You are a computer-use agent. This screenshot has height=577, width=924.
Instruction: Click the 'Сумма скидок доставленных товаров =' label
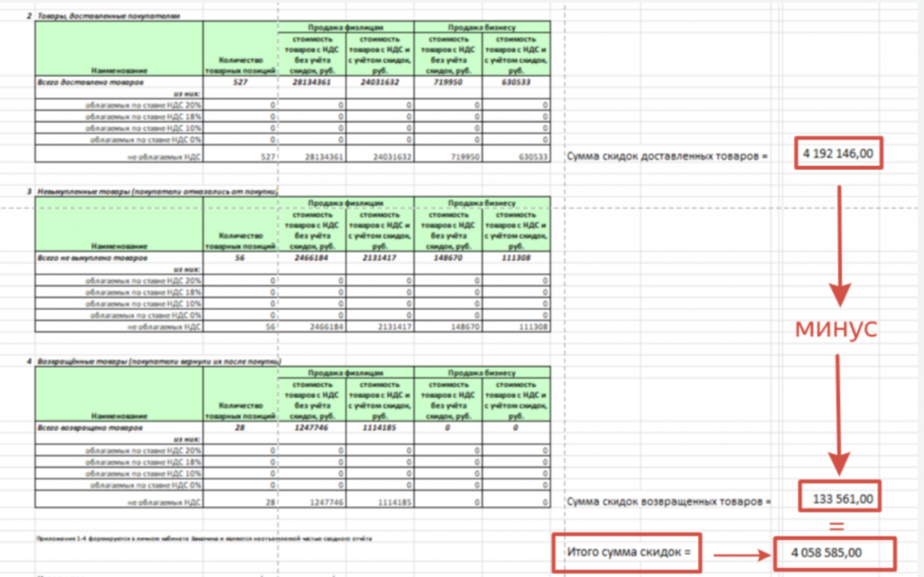pos(667,155)
